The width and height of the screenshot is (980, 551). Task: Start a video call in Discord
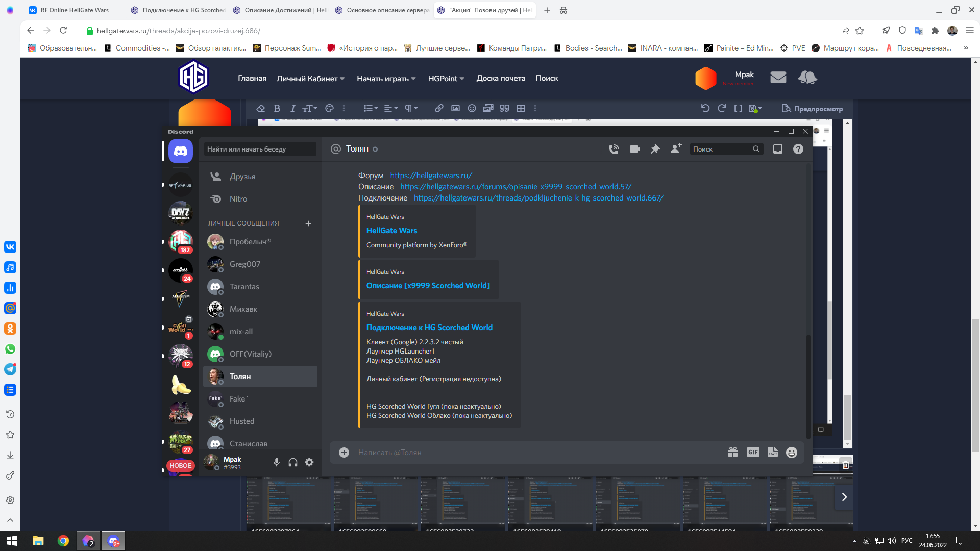[x=635, y=149]
